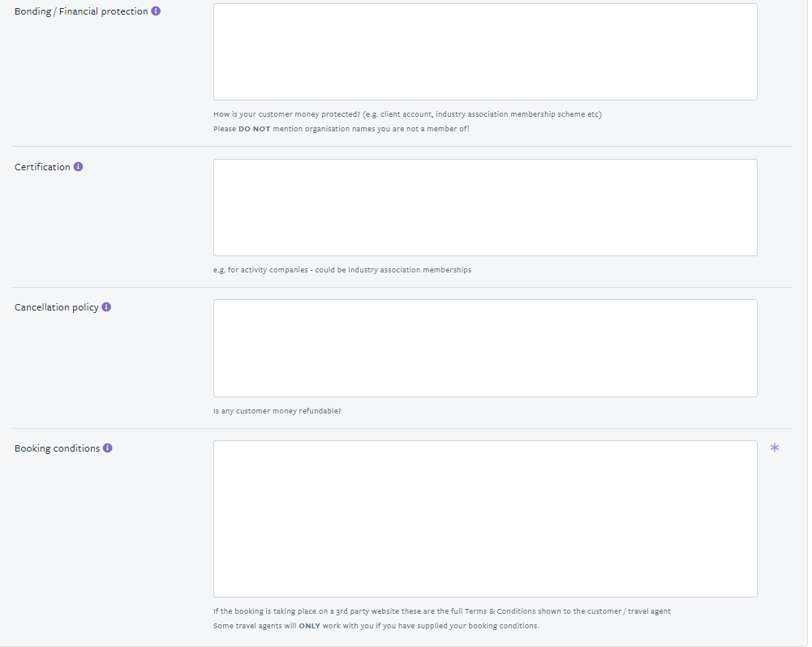Select hint 'e.g. for activity companies'

342,270
